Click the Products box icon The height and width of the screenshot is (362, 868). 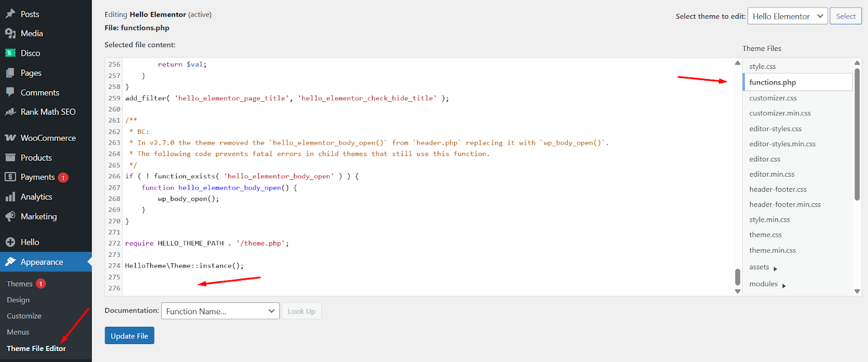[10, 158]
